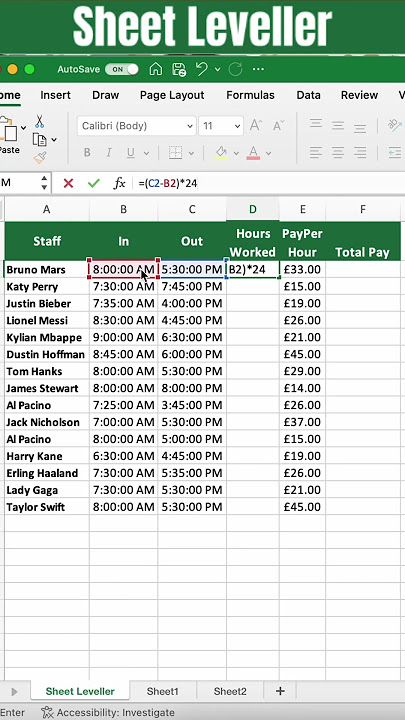
Task: Align text left
Action: pos(315,152)
